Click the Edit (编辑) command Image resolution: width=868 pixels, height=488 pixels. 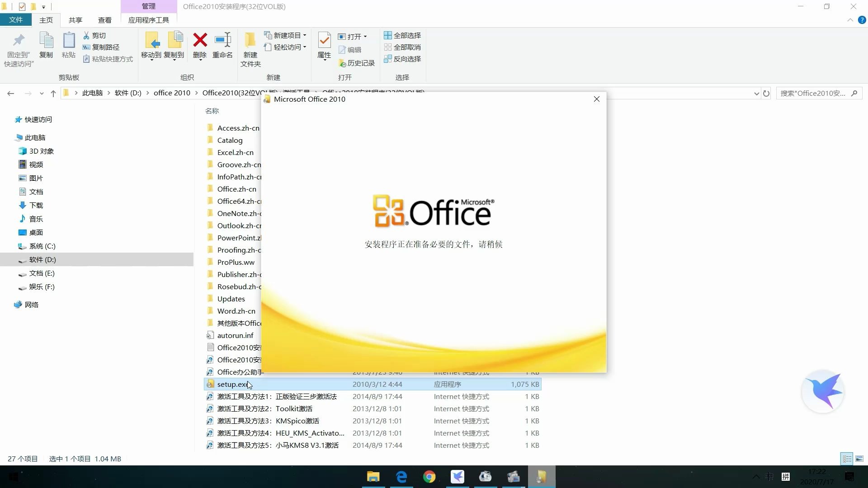[349, 50]
